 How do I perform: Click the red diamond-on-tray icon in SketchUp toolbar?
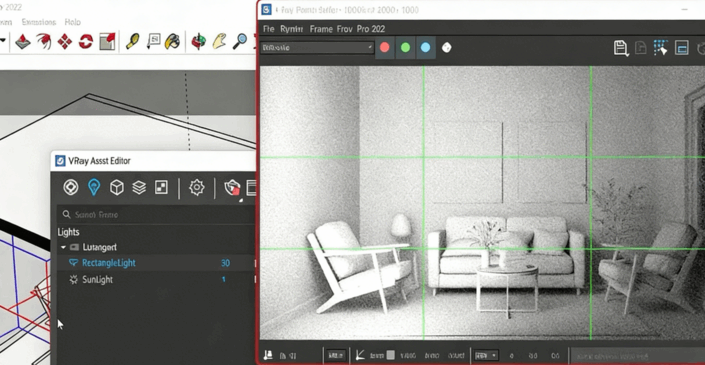tap(22, 42)
